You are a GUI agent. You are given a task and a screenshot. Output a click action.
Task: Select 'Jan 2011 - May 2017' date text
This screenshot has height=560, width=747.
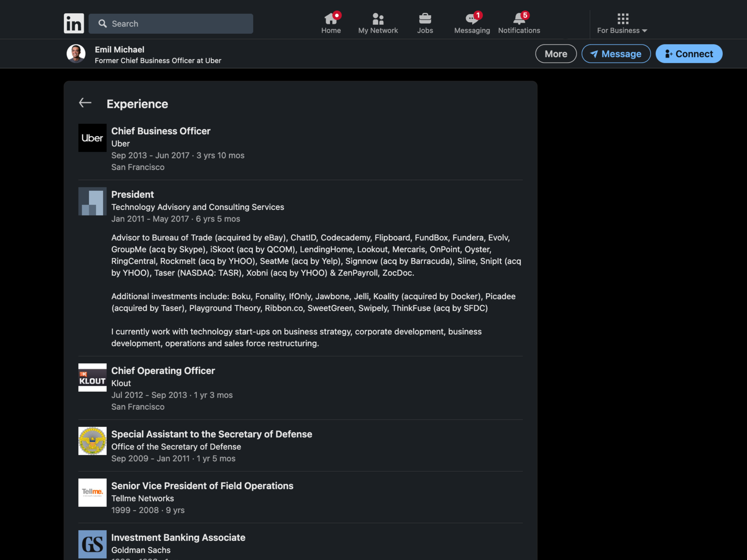[x=150, y=219]
